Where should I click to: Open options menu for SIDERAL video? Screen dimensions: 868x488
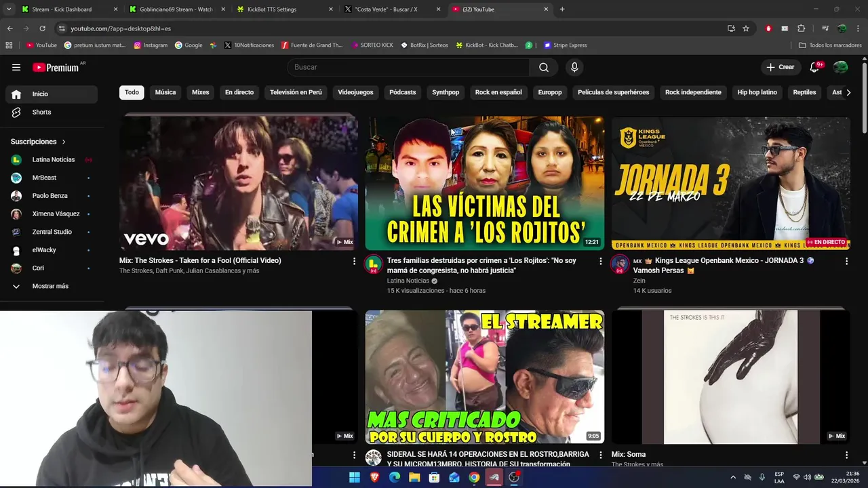pyautogui.click(x=600, y=455)
